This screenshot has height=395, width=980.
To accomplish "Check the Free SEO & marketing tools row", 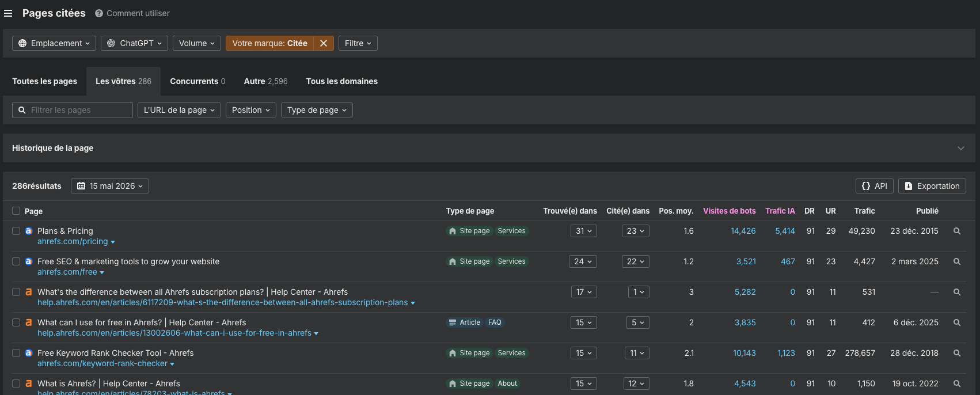I will (x=16, y=261).
